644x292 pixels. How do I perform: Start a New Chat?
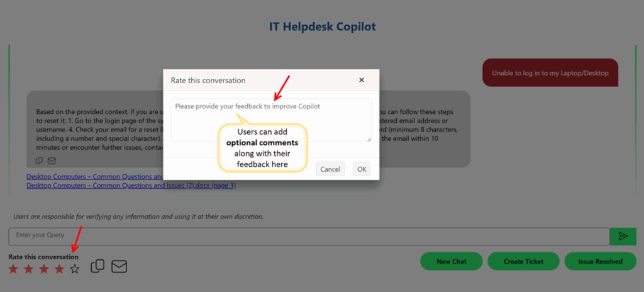pos(452,261)
